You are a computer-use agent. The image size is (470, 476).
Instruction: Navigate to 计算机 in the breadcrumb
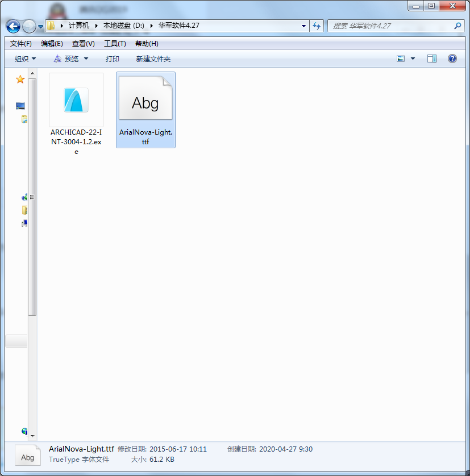point(79,26)
